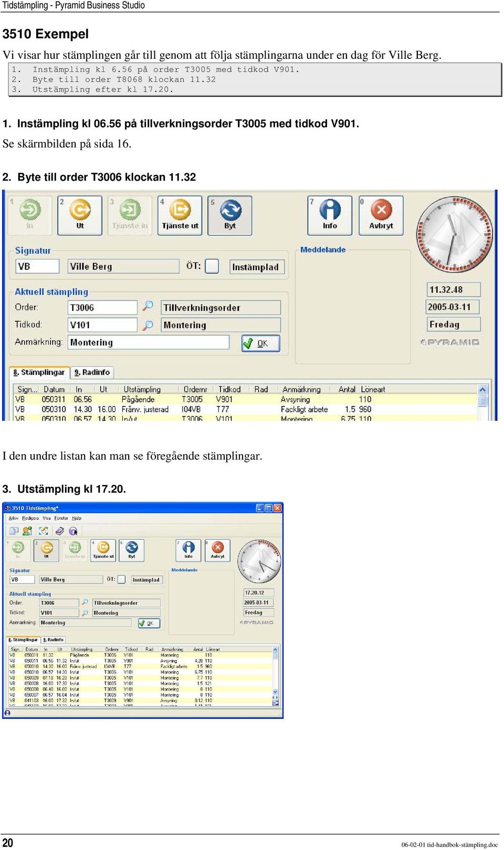Screen dimensions: 504x850
Task: Click the Order search magnifier in the upper screenshot
Action: coord(149,306)
